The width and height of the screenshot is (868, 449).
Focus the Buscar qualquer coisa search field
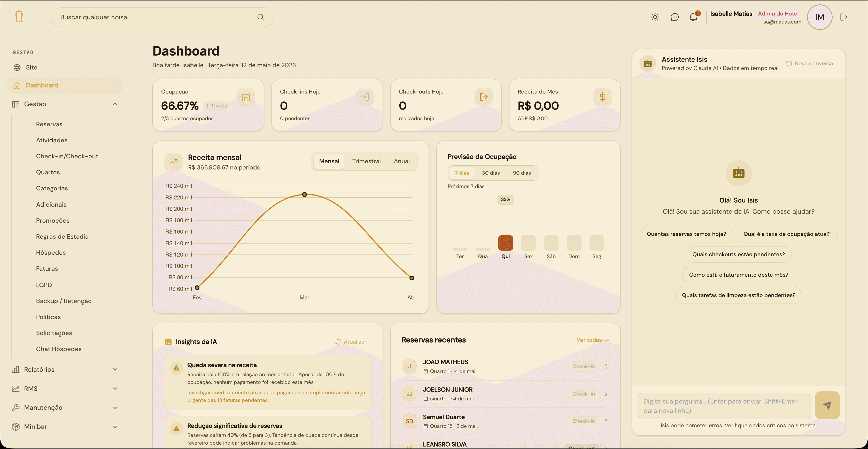click(162, 17)
